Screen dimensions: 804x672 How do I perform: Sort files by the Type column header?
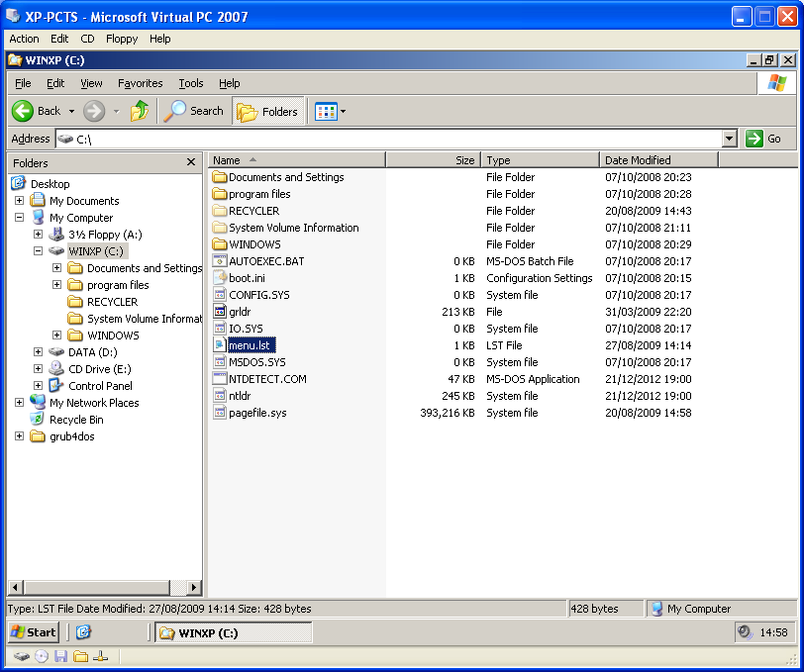coord(541,160)
